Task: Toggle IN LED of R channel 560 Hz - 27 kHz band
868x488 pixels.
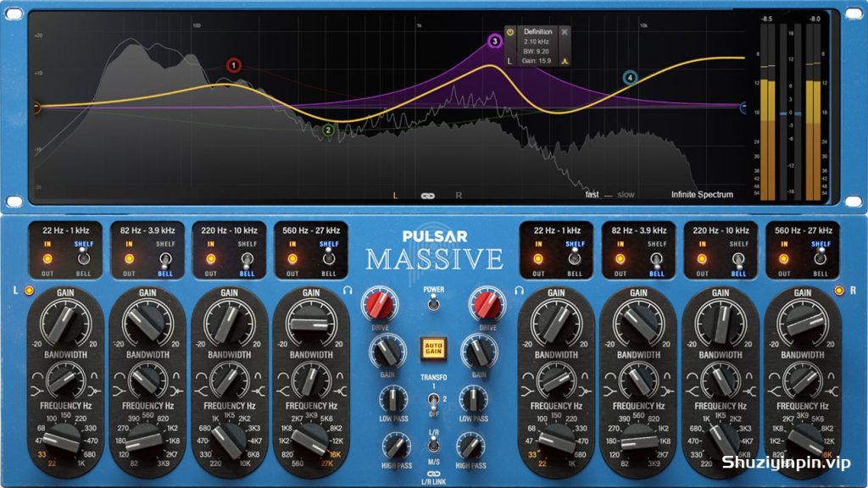Action: point(784,258)
